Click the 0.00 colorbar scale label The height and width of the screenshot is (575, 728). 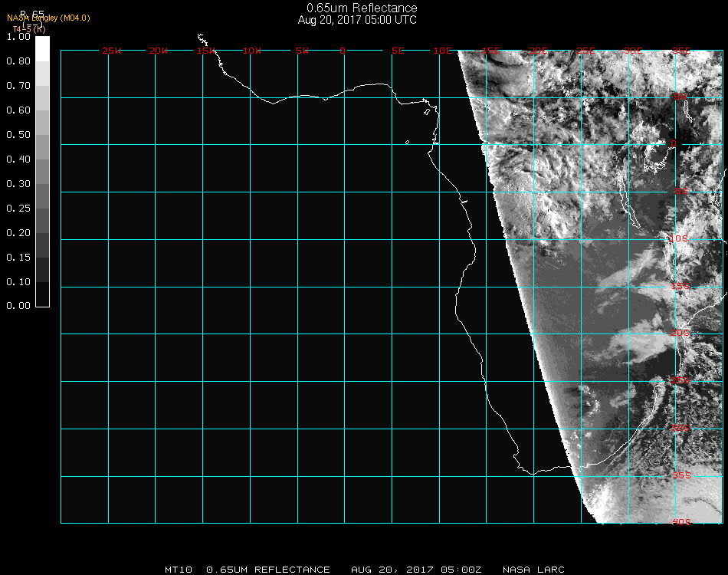[x=18, y=306]
